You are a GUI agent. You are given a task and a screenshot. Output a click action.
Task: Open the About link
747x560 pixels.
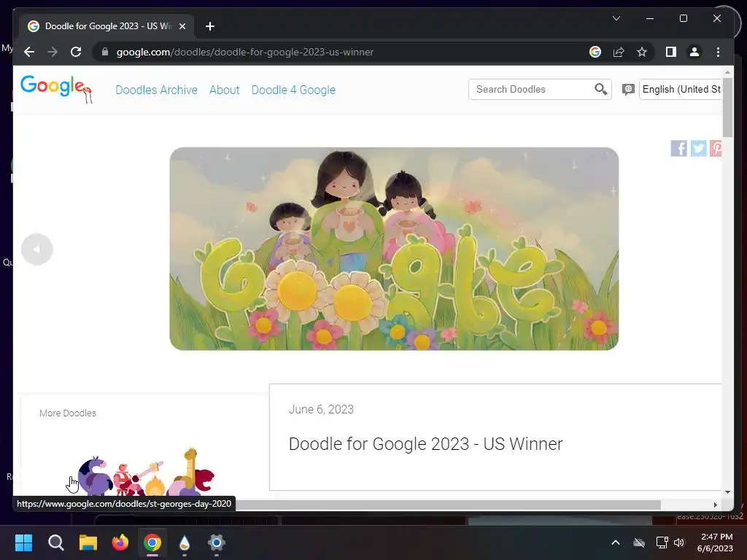coord(225,90)
